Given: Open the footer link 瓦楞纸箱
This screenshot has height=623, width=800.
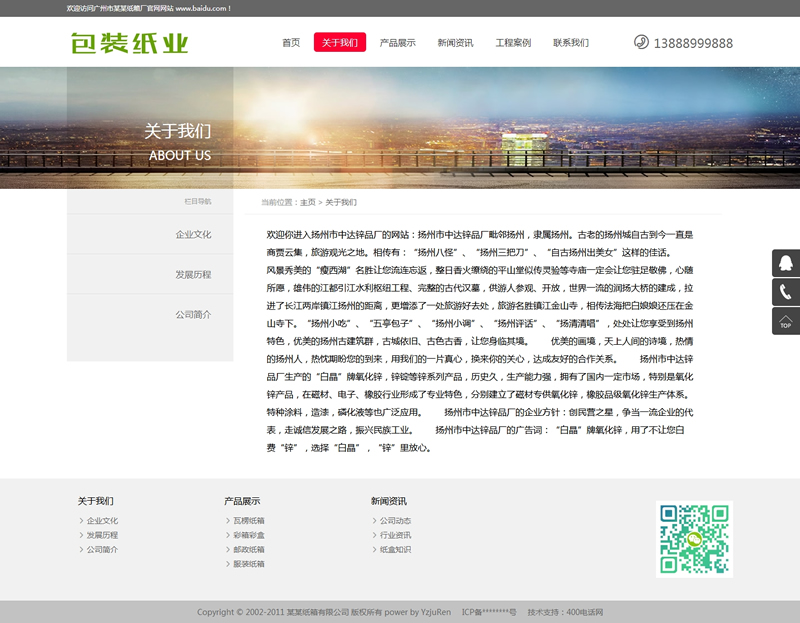Looking at the screenshot, I should pyautogui.click(x=248, y=521).
